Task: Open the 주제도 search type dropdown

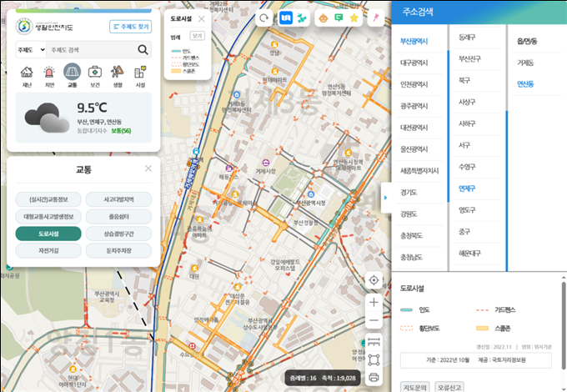Action: pyautogui.click(x=28, y=49)
